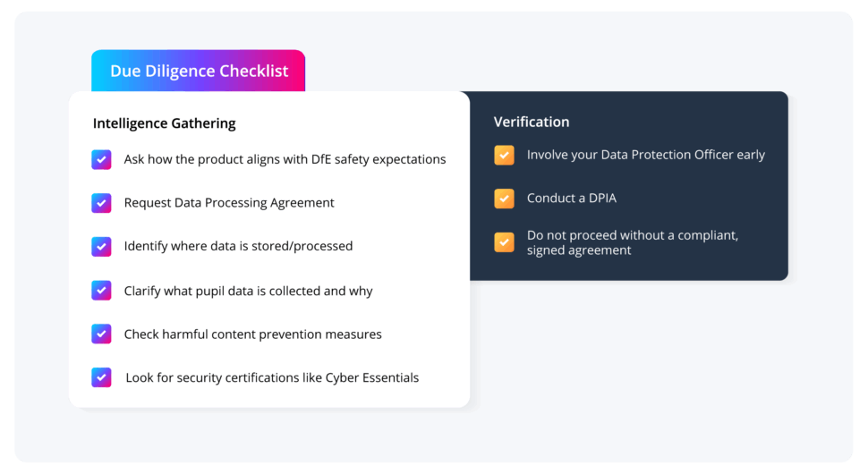Uncheck the Cyber Essentials certifications checkbox
The image size is (868, 474).
[x=101, y=377]
